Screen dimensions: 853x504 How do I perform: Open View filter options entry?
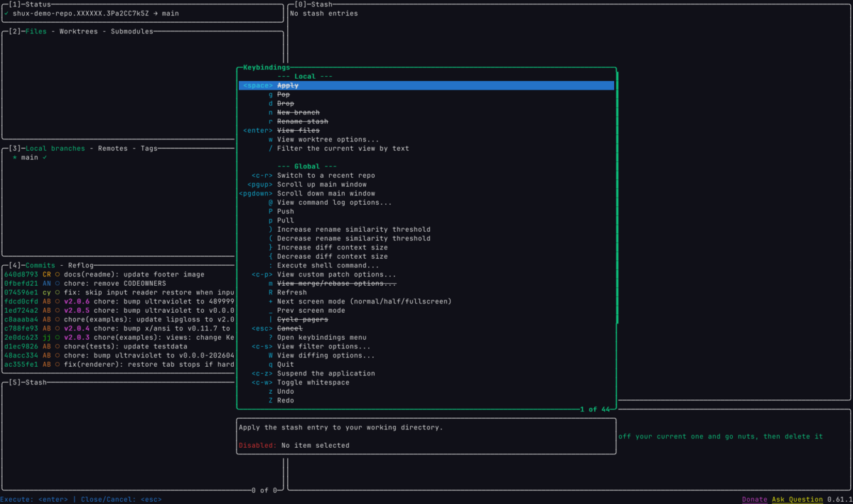(x=426, y=347)
